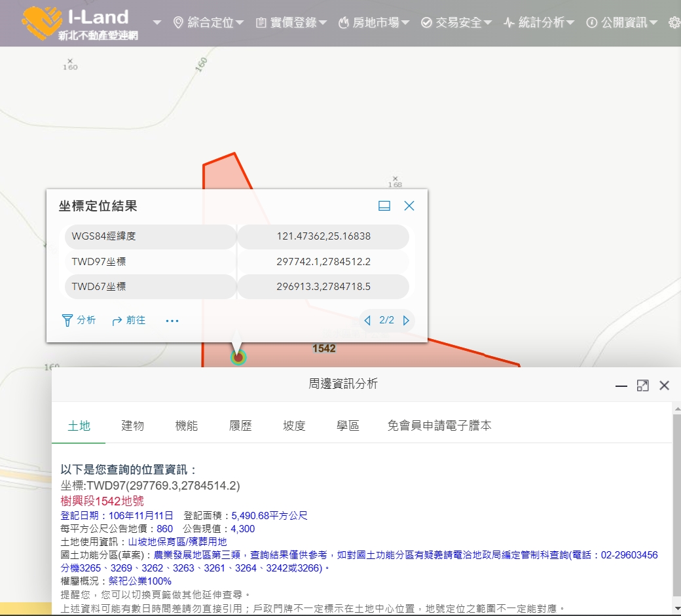Close the 坐標定位結果 popup
This screenshot has height=616, width=681.
[x=409, y=206]
